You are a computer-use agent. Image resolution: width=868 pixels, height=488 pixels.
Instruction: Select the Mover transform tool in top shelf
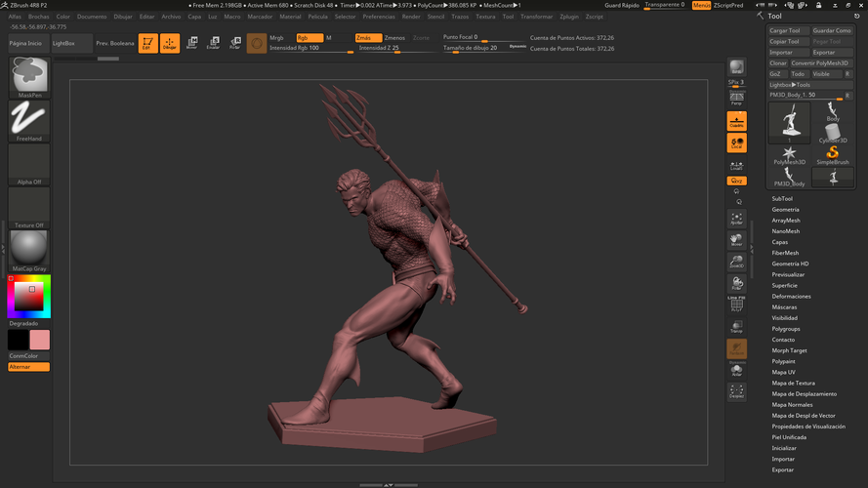192,43
